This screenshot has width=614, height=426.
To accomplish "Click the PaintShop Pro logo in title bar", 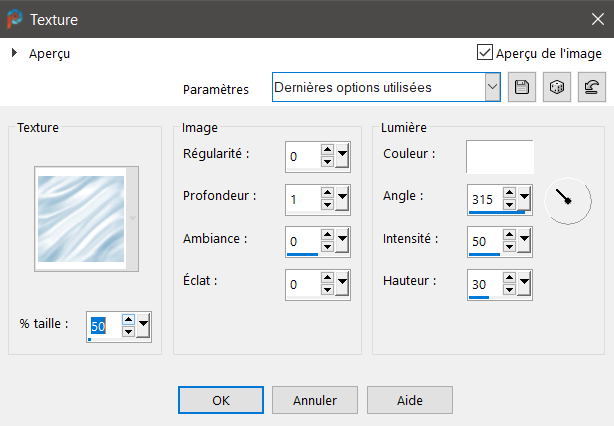I will [x=16, y=19].
